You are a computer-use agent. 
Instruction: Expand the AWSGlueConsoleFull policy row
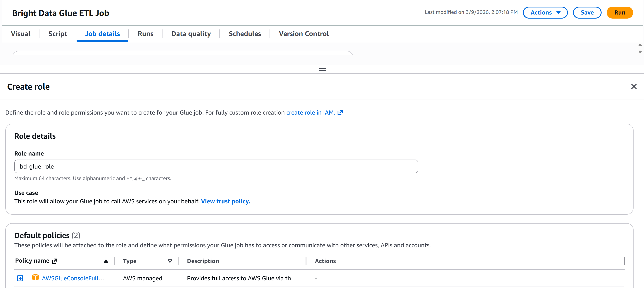coord(20,278)
